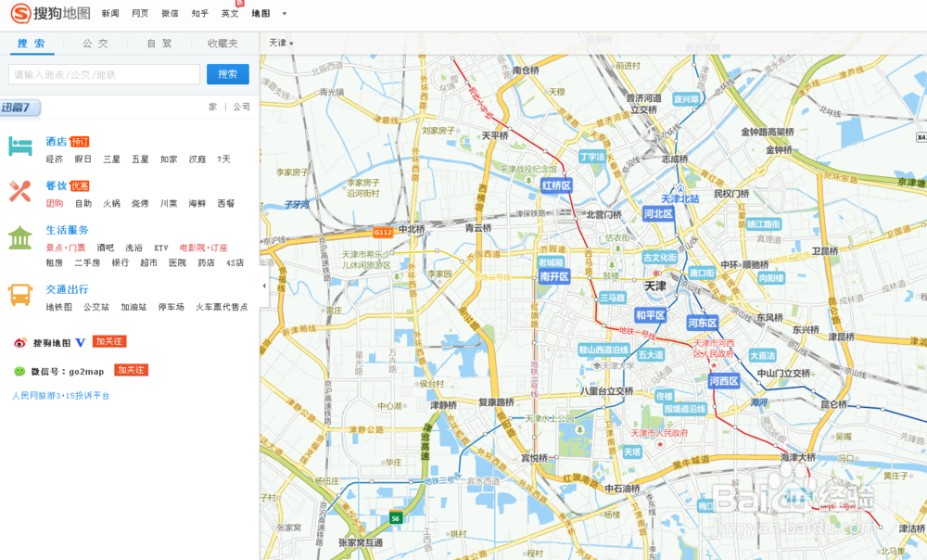Click 新闻 in the top menu bar
This screenshot has width=927, height=560.
point(109,13)
